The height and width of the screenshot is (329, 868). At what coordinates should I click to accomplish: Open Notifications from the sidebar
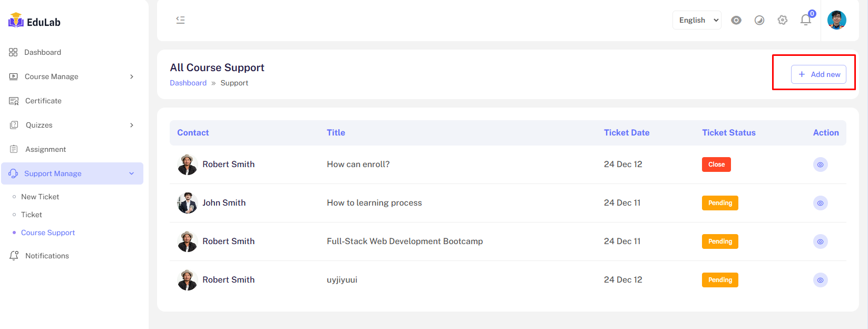pos(47,256)
